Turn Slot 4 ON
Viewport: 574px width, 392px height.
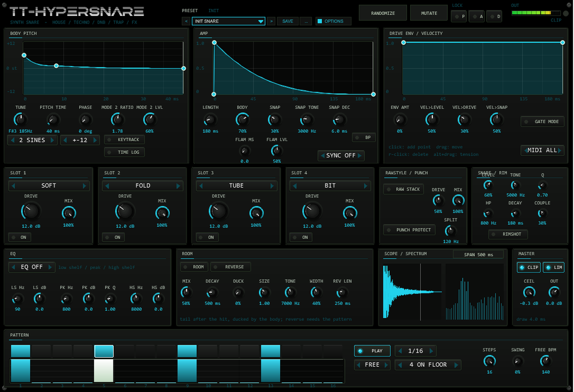pyautogui.click(x=301, y=237)
